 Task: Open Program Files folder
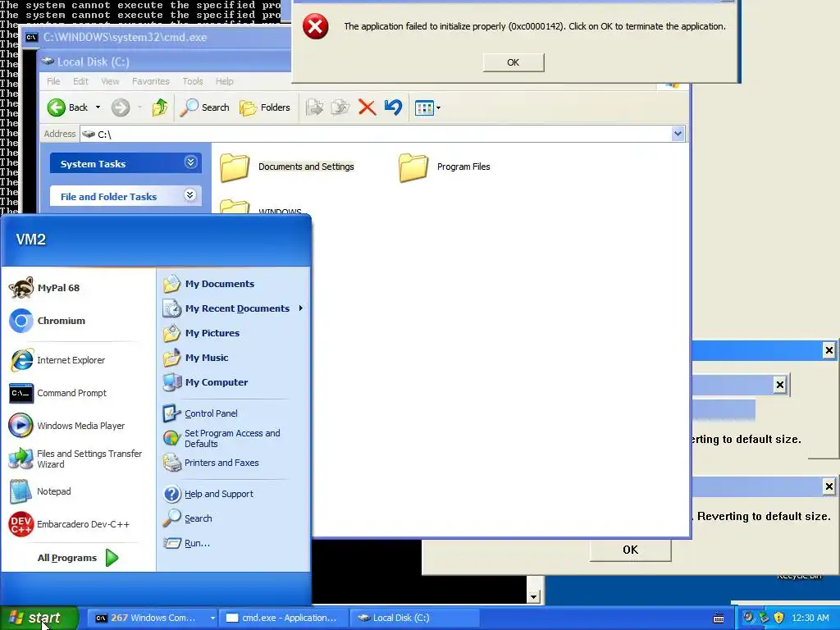[445, 167]
